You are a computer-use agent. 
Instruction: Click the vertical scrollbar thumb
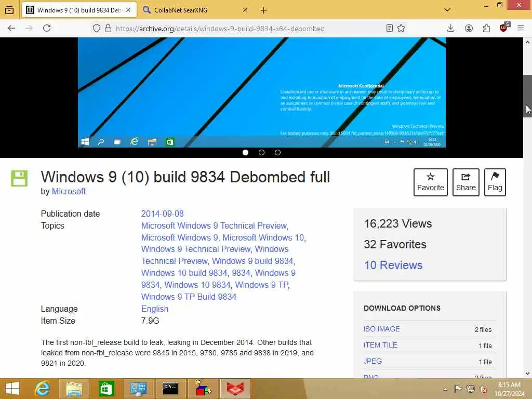tap(527, 96)
